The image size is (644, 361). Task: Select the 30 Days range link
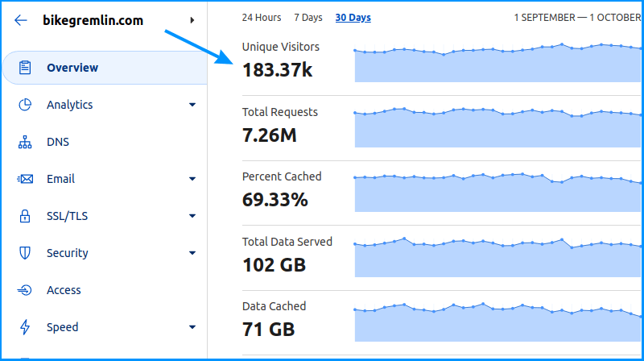(353, 18)
